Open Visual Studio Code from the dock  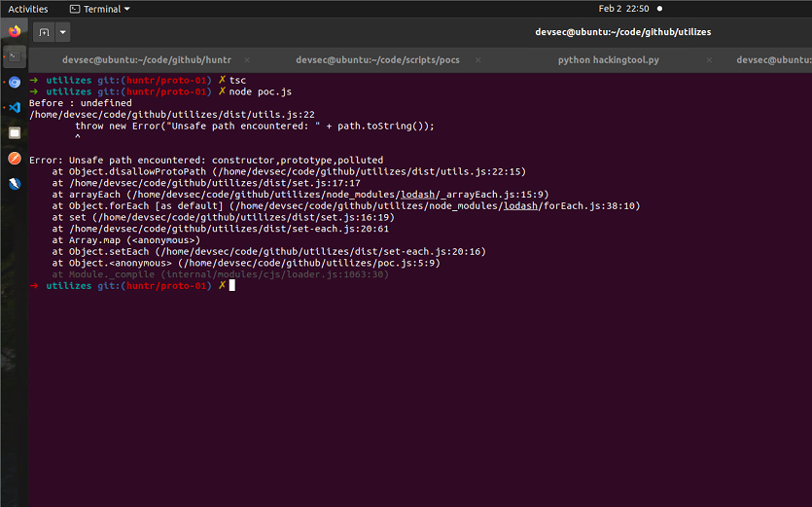click(x=15, y=107)
